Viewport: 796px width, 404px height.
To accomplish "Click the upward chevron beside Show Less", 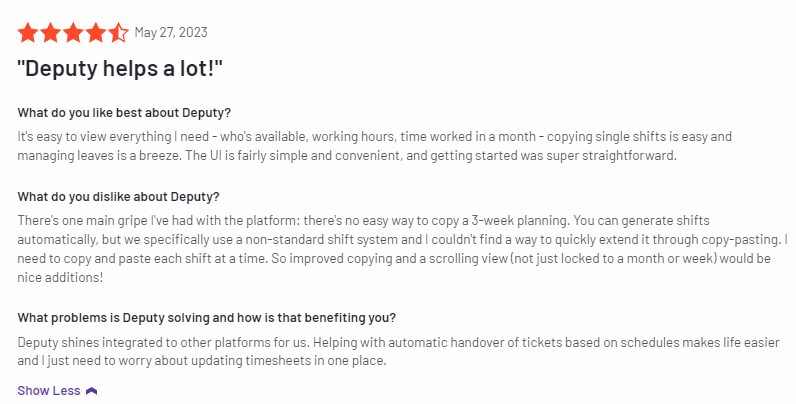I will point(91,391).
